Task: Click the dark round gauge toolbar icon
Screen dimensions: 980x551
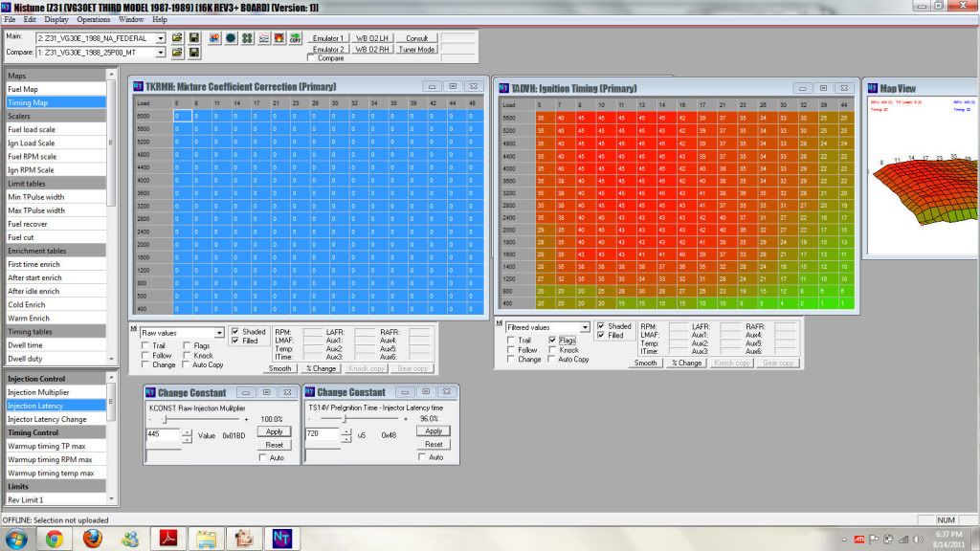Action: (x=232, y=38)
